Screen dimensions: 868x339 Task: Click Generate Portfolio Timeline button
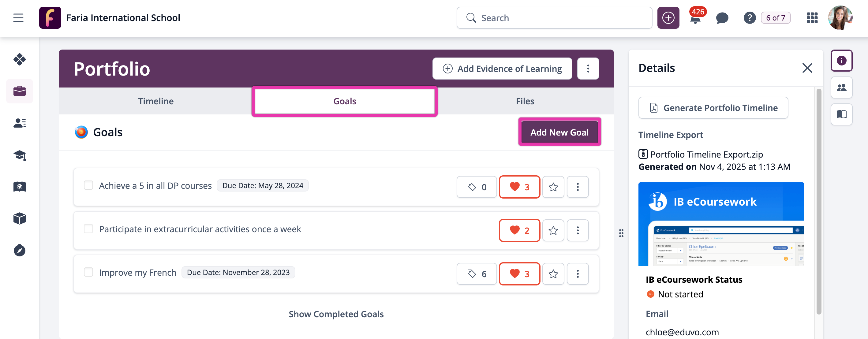tap(713, 108)
